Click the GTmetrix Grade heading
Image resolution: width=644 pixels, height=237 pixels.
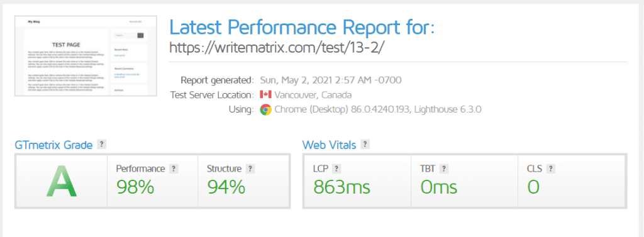(53, 145)
